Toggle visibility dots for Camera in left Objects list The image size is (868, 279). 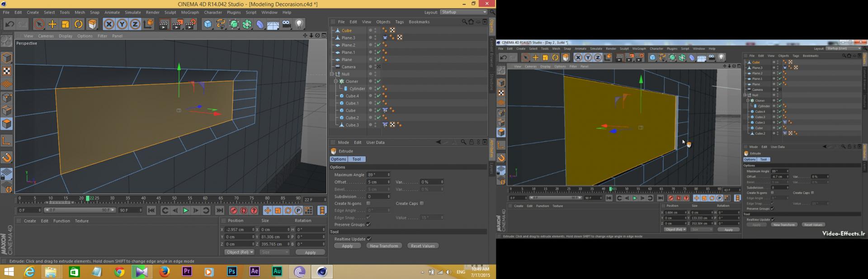[375, 66]
